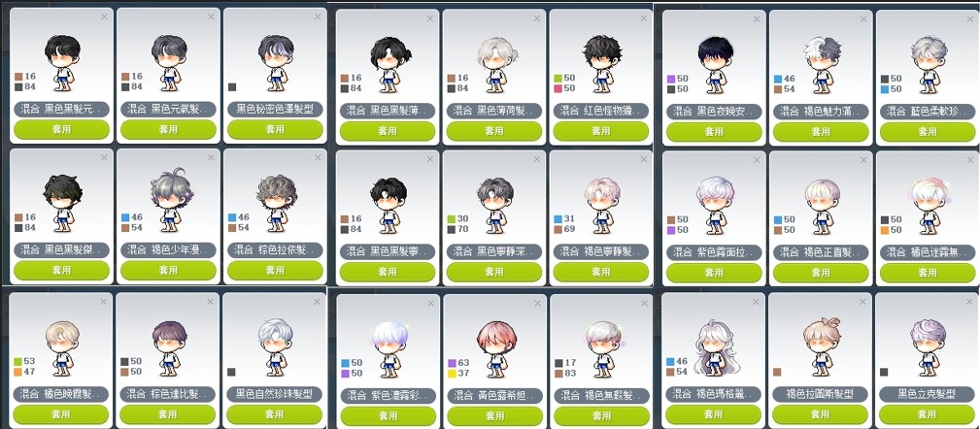Remove the 橘色晚霞髮 preview card
The height and width of the screenshot is (429, 980).
[x=104, y=302]
